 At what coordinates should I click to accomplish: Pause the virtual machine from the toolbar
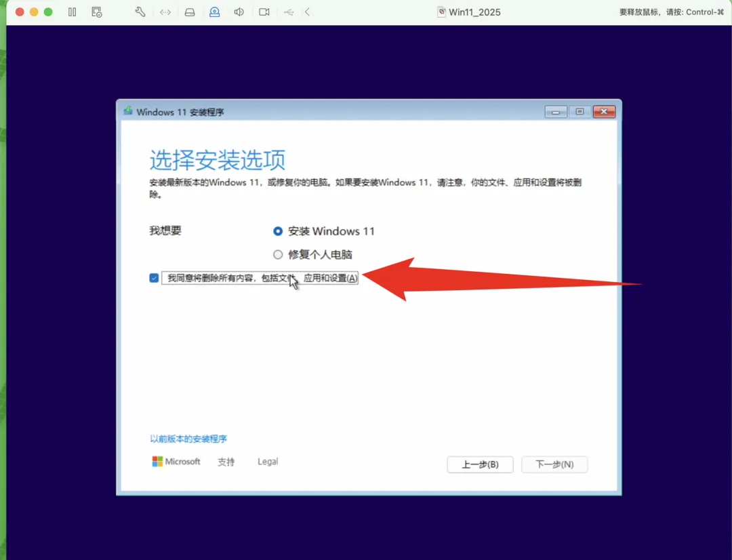pyautogui.click(x=72, y=12)
